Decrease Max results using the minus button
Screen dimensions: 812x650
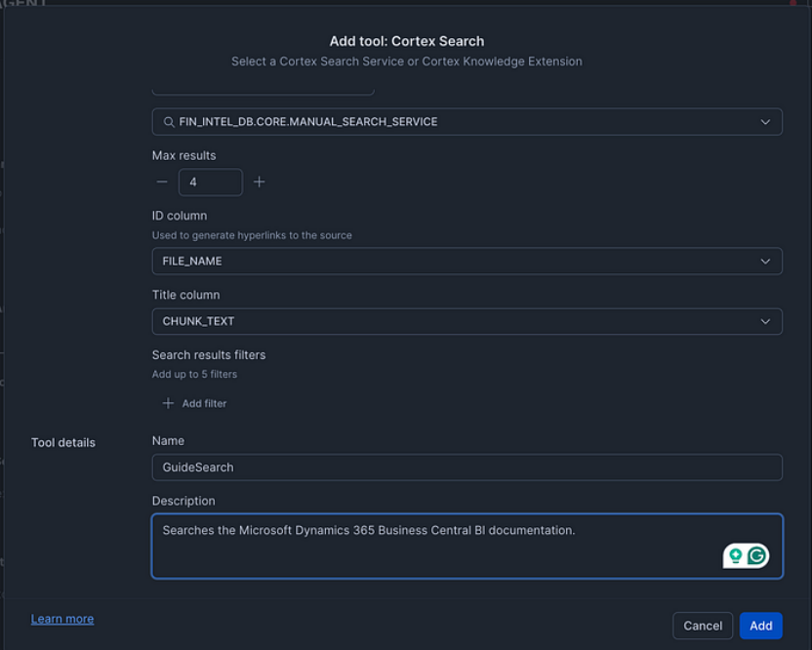pos(161,182)
